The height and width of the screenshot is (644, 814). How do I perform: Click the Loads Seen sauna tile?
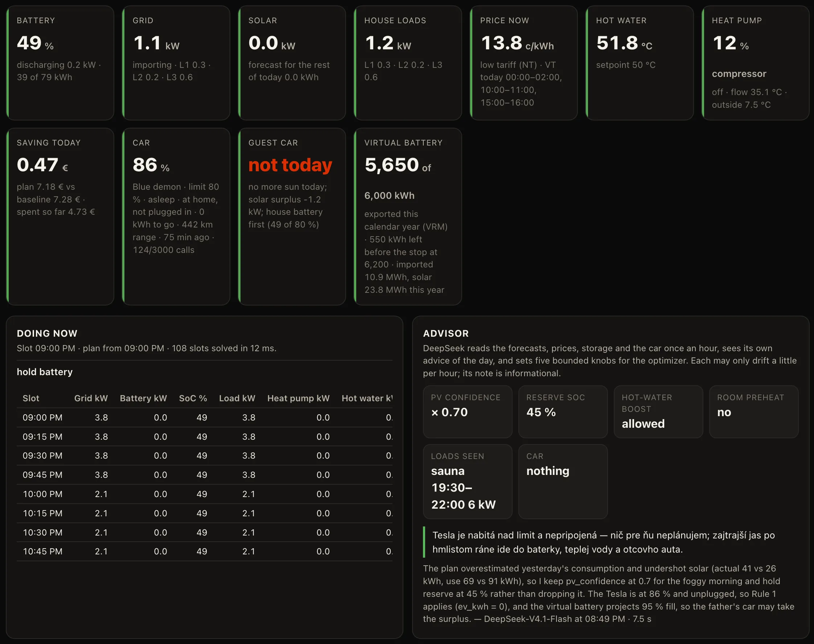pos(468,481)
